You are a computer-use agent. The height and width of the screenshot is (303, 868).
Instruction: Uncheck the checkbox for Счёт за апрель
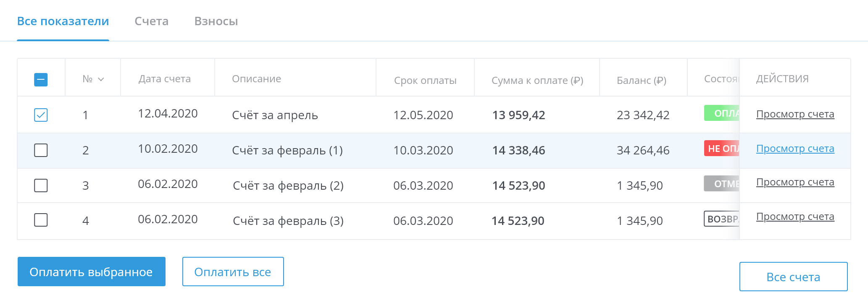coord(40,114)
